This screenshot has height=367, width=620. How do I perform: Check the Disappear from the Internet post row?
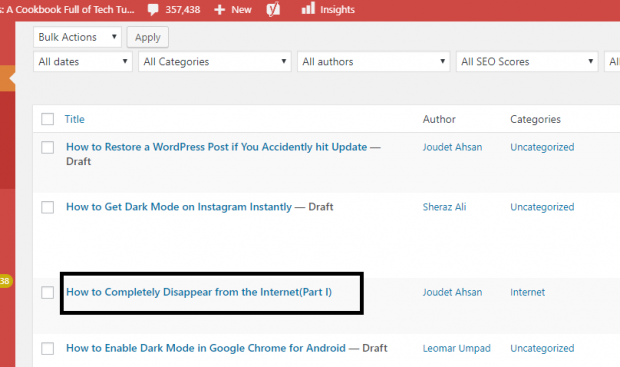click(x=47, y=293)
